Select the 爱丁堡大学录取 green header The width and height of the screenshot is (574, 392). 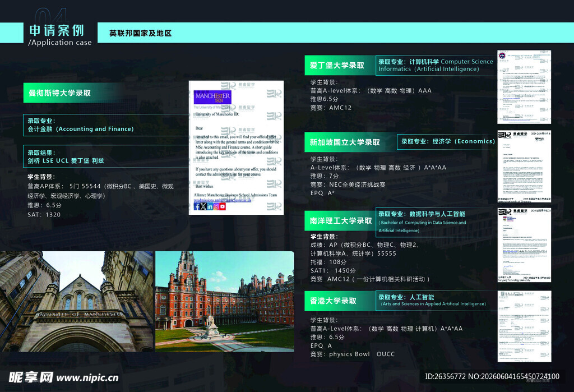tap(340, 65)
